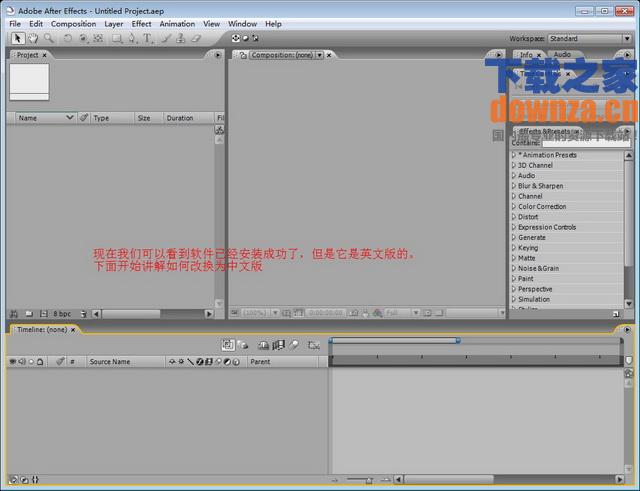Select the Pan Behind tool
Image resolution: width=640 pixels, height=491 pixels.
point(98,38)
